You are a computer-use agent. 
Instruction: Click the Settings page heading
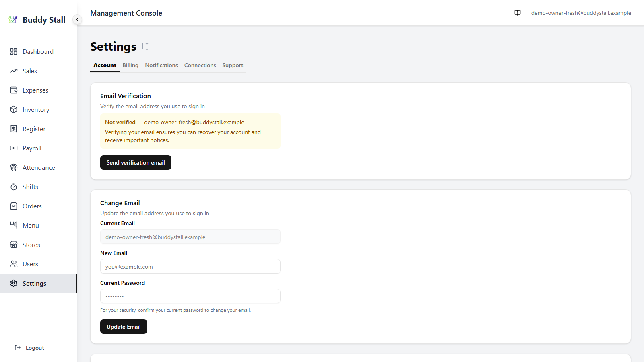113,47
